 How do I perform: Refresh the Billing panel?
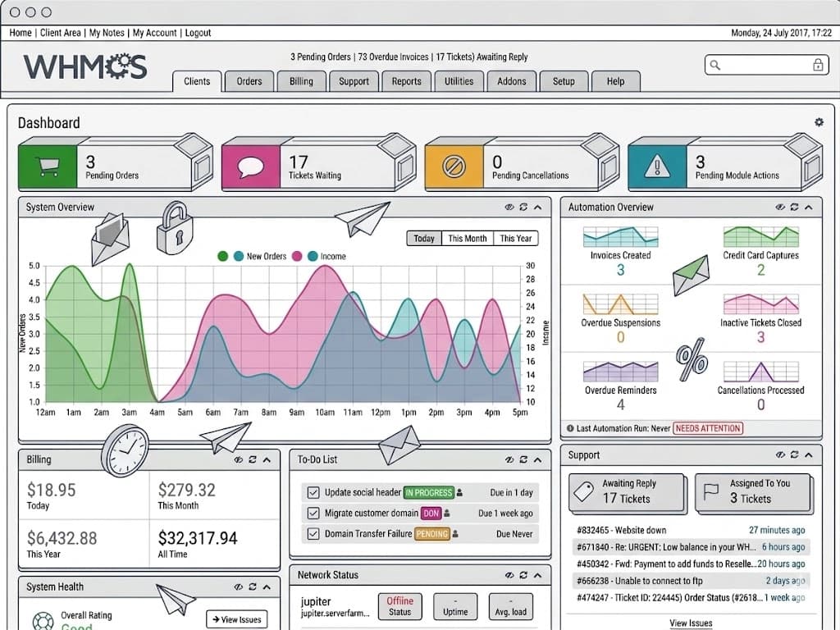pyautogui.click(x=253, y=459)
